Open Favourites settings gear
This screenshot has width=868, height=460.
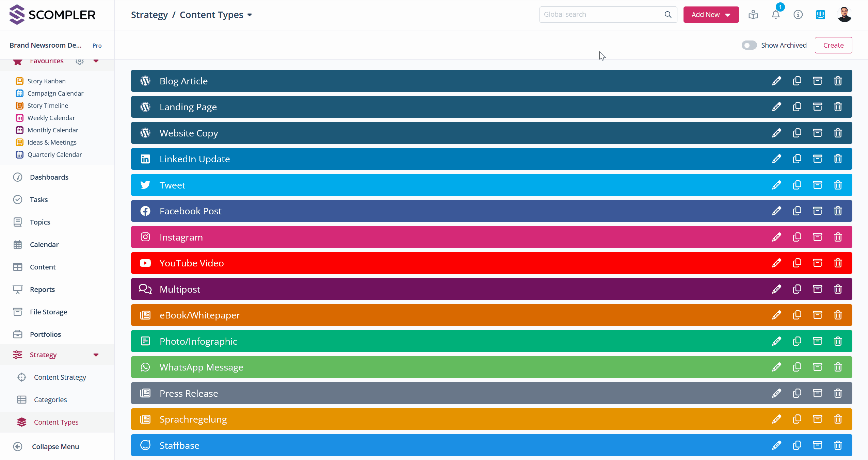point(80,61)
